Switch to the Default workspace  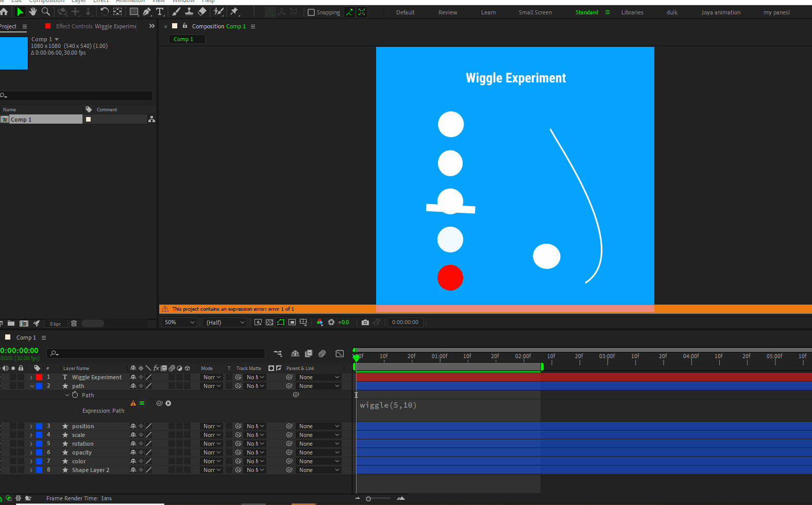[405, 12]
